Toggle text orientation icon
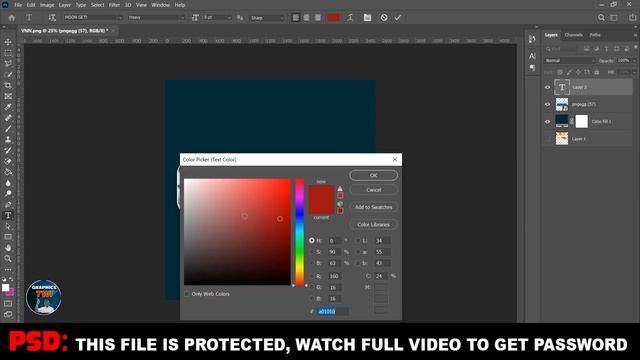This screenshot has width=640, height=360. click(x=52, y=18)
